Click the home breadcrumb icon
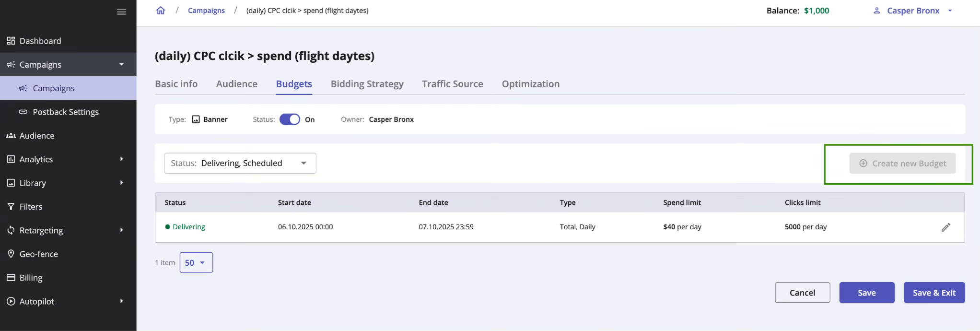This screenshot has height=331, width=980. 161,11
